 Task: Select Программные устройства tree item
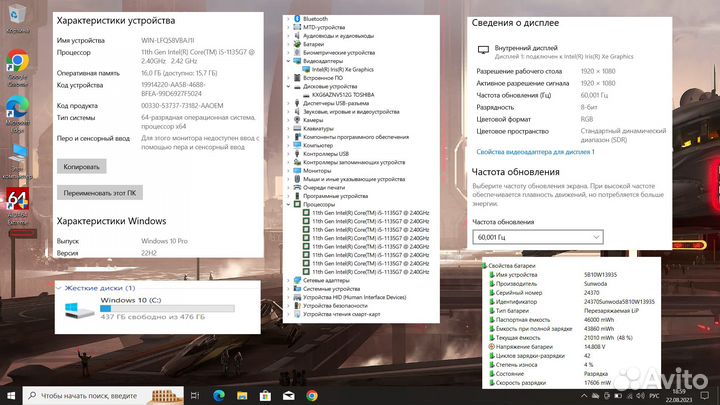[x=335, y=196]
